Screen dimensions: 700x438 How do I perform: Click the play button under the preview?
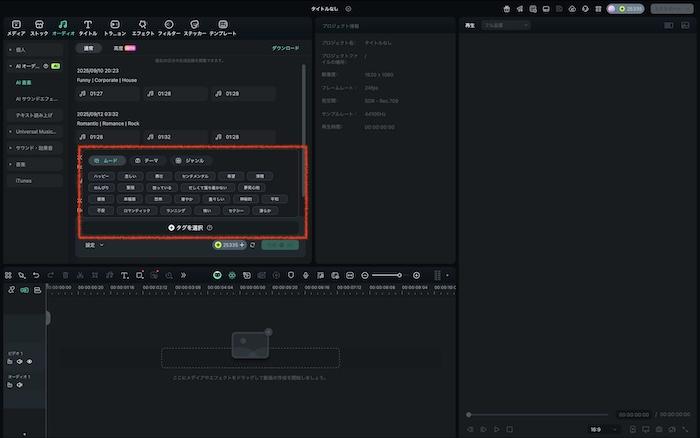click(x=497, y=429)
